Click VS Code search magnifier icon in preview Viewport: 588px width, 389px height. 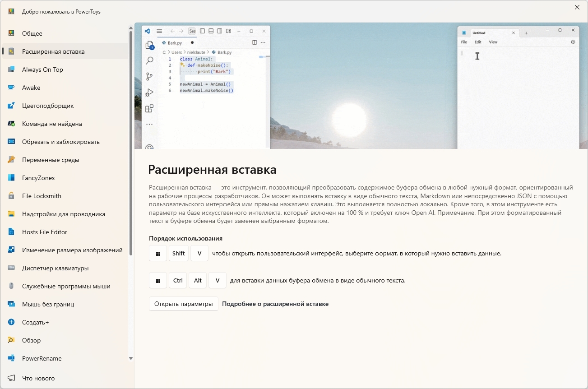pyautogui.click(x=149, y=60)
